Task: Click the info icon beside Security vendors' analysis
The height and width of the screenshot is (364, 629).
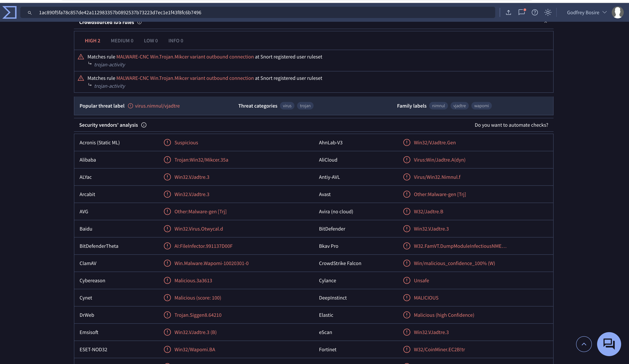Action: tap(144, 125)
